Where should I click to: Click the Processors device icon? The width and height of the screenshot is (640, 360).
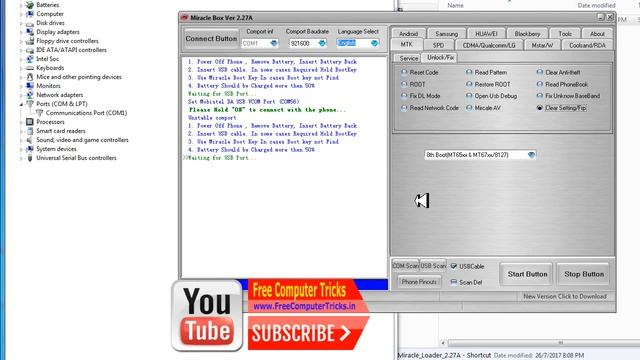(x=30, y=122)
